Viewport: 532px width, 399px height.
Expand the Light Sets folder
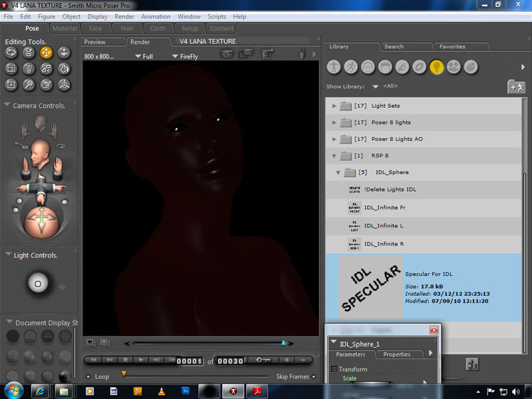click(x=334, y=106)
